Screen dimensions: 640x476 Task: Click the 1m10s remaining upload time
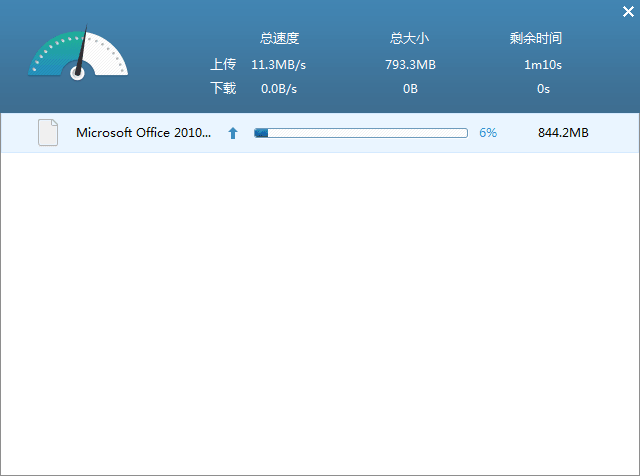543,64
